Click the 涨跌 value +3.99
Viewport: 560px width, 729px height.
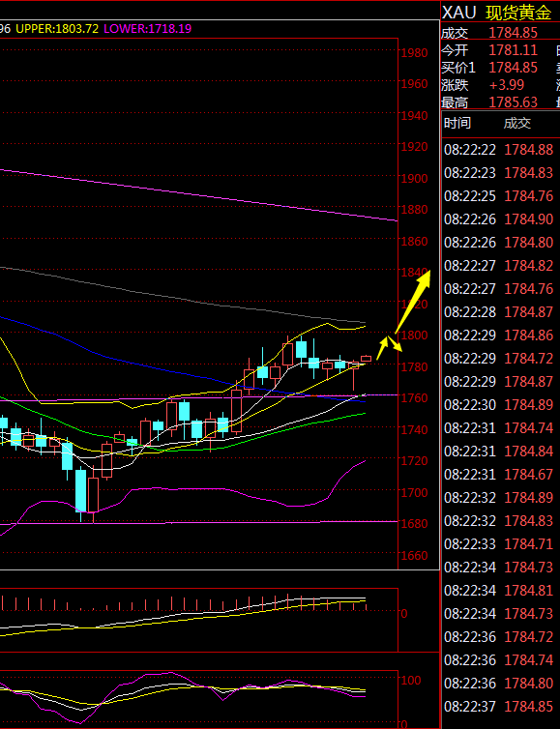click(507, 85)
